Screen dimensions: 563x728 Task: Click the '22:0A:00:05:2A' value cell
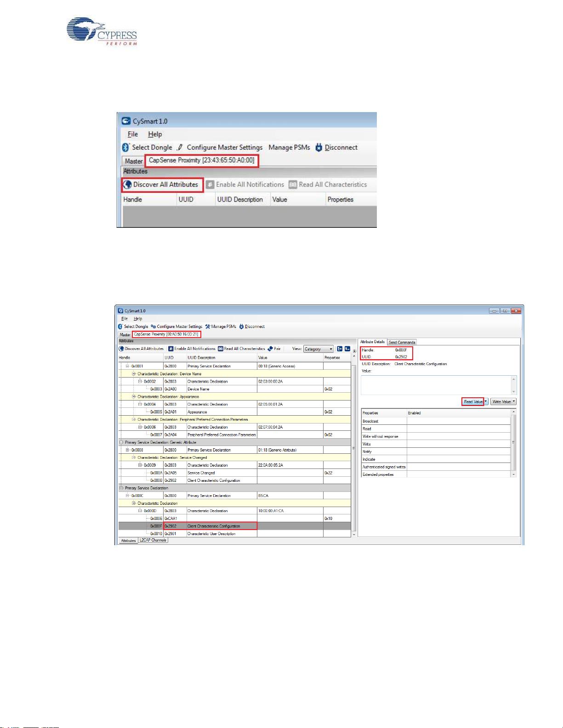click(290, 465)
